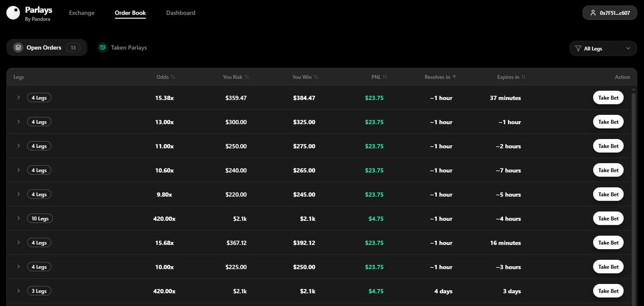The width and height of the screenshot is (644, 306).
Task: Take Bet on the 3 Legs order
Action: coord(608,291)
